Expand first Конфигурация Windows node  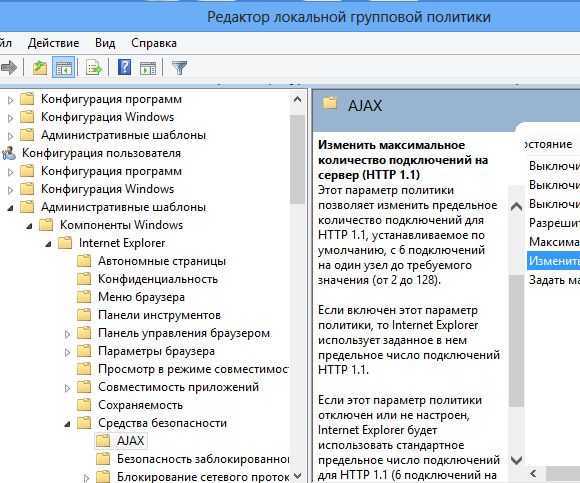pos(11,118)
